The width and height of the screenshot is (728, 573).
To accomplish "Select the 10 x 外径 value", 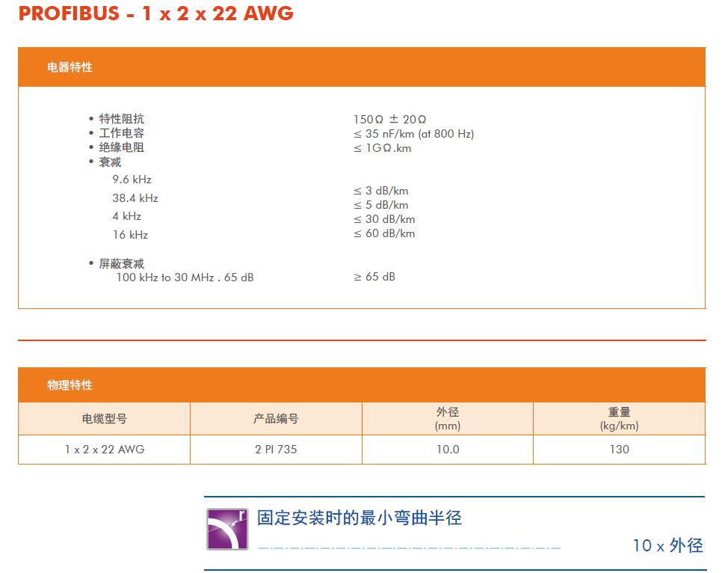I will coord(668,545).
